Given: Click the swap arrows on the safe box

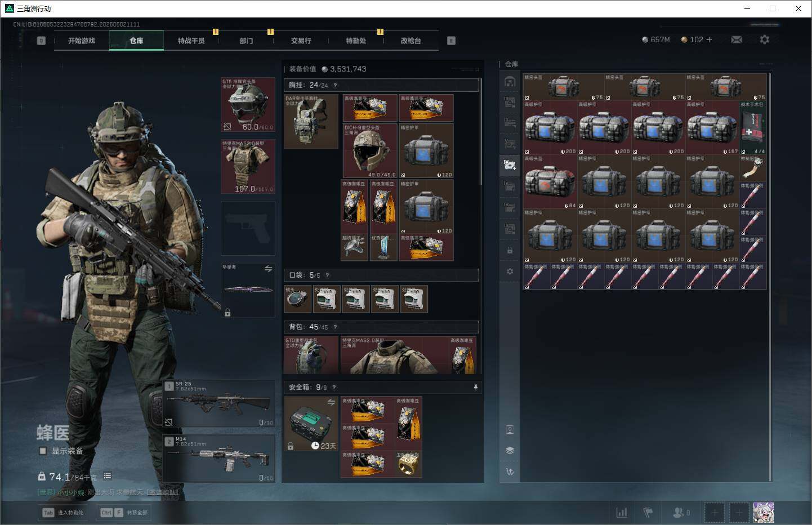Looking at the screenshot, I should click(x=331, y=402).
